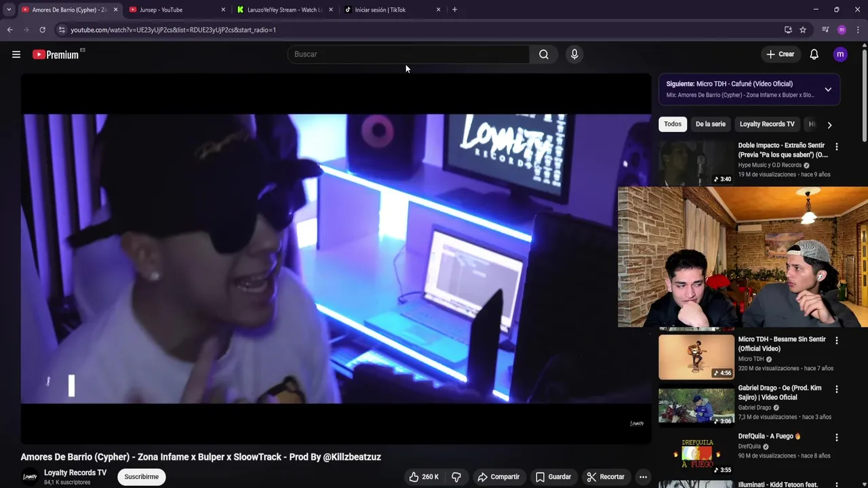Image resolution: width=868 pixels, height=488 pixels.
Task: Install app icon in address bar
Action: 788,30
